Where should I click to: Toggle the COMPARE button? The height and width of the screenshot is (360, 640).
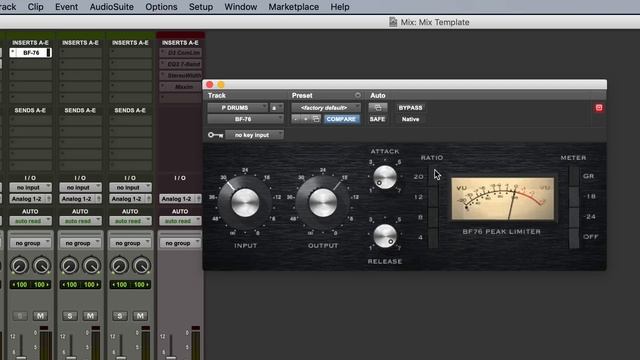[x=341, y=119]
